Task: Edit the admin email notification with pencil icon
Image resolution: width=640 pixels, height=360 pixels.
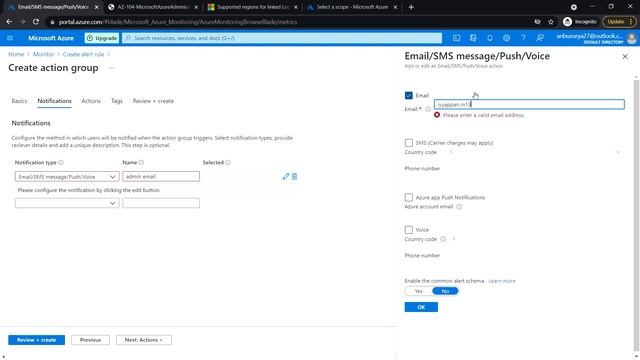Action: 285,176
